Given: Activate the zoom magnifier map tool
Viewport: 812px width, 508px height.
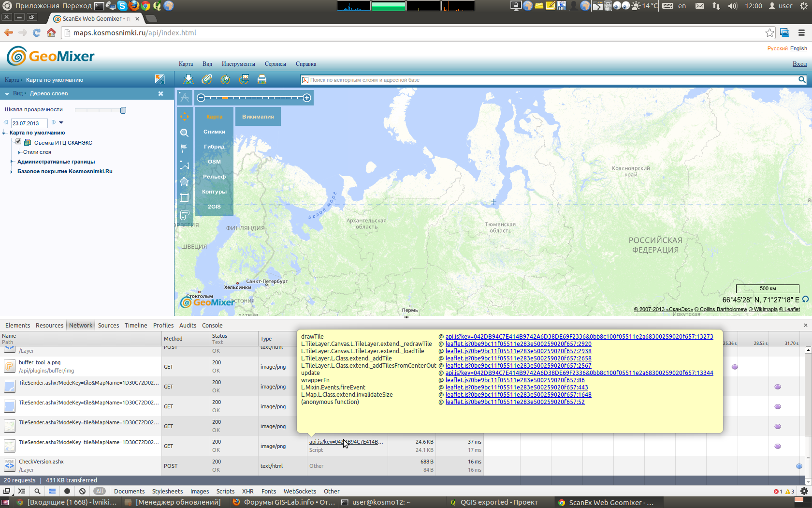Looking at the screenshot, I should click(184, 133).
